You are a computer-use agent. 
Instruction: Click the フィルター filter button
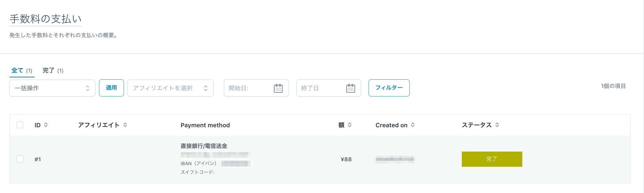tap(389, 88)
